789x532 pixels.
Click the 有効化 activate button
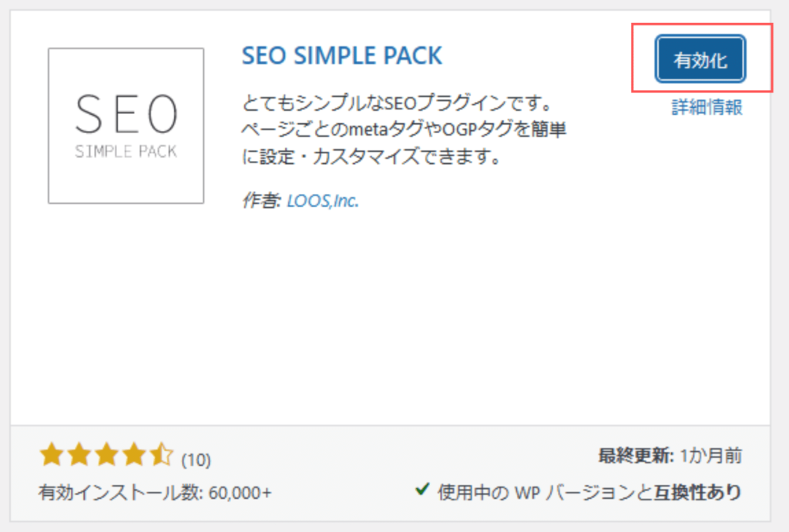pyautogui.click(x=700, y=59)
